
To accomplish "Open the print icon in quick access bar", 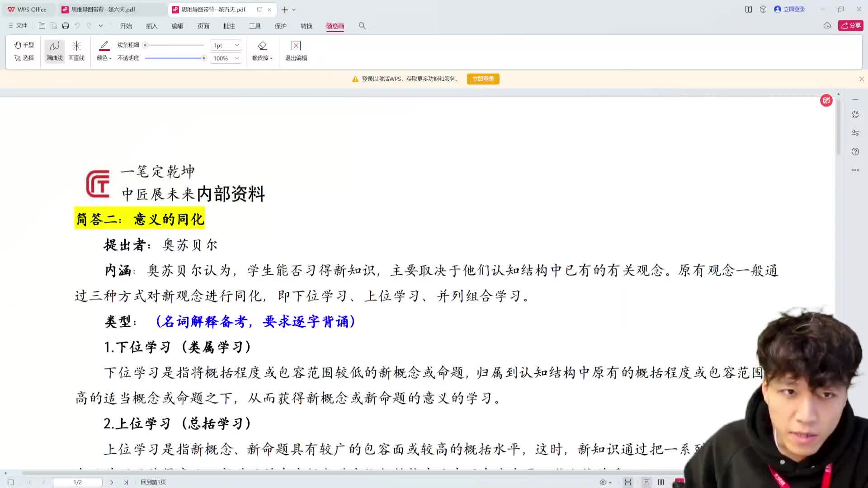I will (65, 26).
